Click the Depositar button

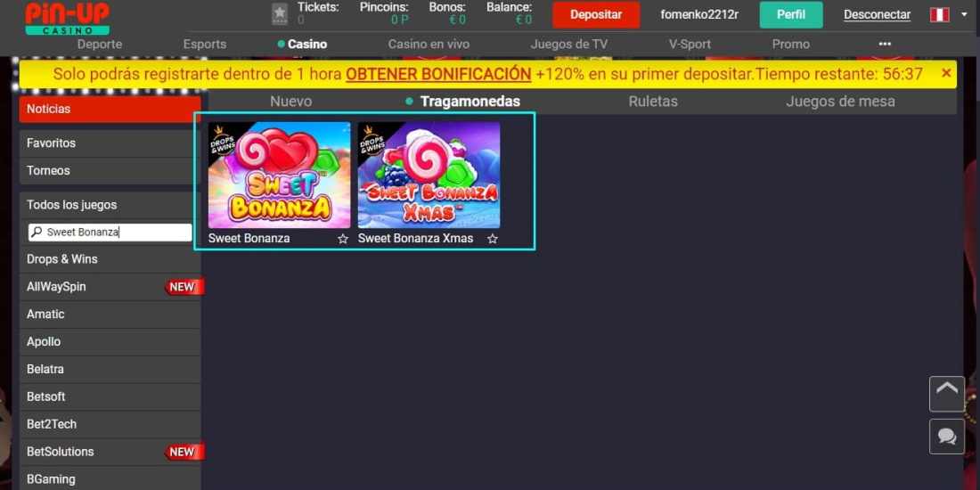(x=596, y=15)
